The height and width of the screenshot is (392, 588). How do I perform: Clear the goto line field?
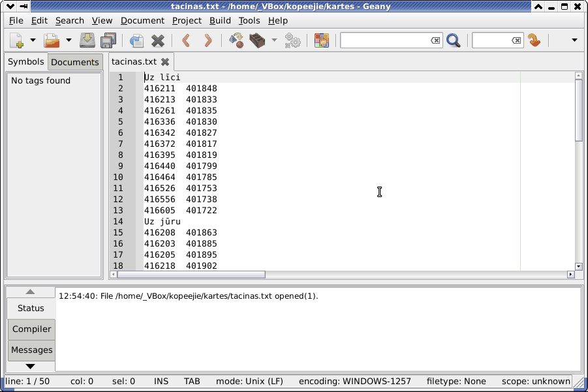click(516, 40)
